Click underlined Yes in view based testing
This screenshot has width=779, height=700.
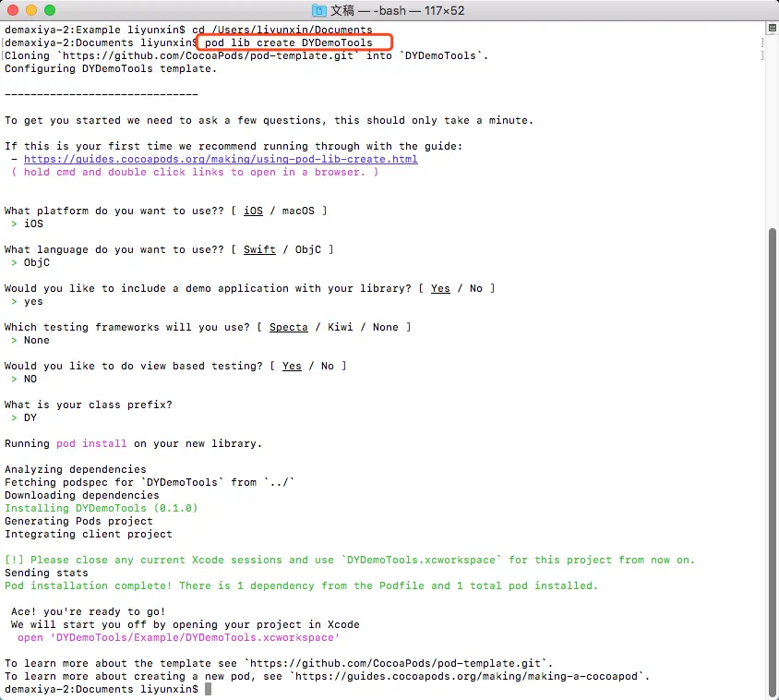tap(292, 366)
